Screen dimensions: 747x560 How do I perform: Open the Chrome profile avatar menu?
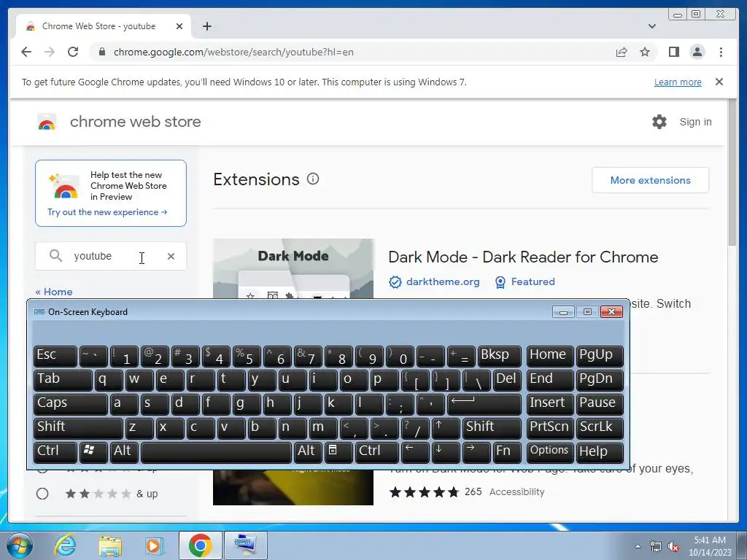pos(697,52)
